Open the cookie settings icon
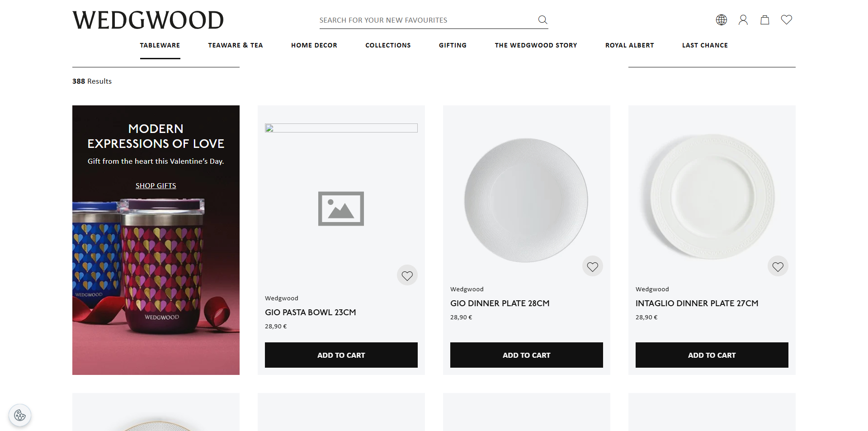Screen dimensions: 868x431 [x=20, y=415]
